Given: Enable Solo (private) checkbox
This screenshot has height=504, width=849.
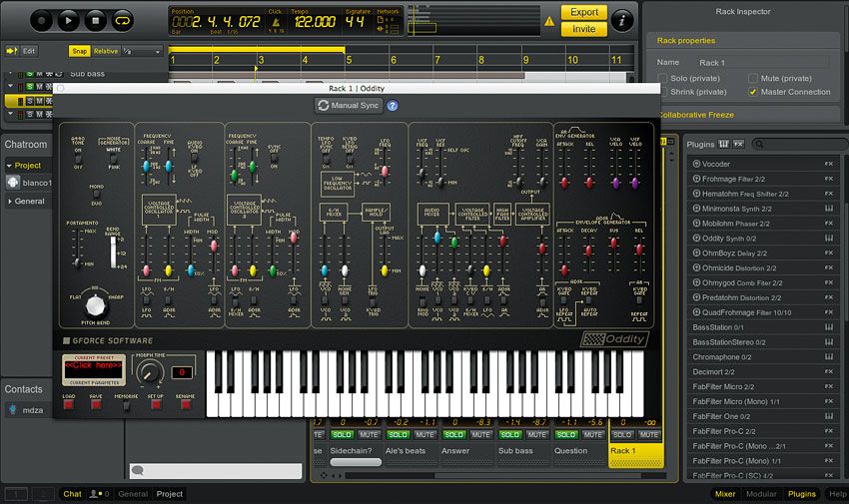Looking at the screenshot, I should pyautogui.click(x=662, y=79).
